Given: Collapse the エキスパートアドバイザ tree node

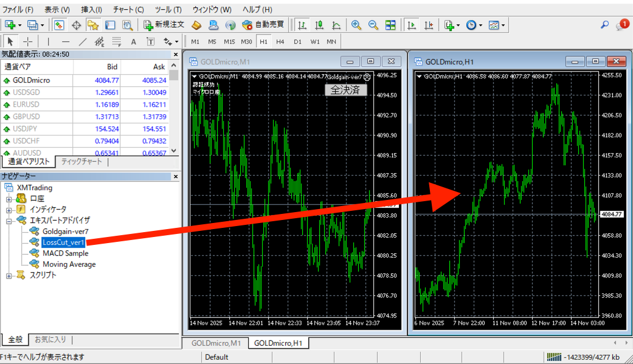Looking at the screenshot, I should 9,221.
